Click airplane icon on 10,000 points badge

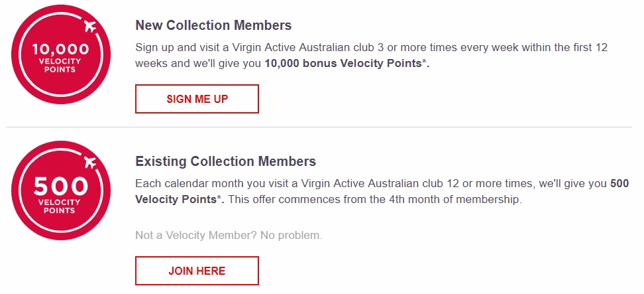pyautogui.click(x=90, y=27)
